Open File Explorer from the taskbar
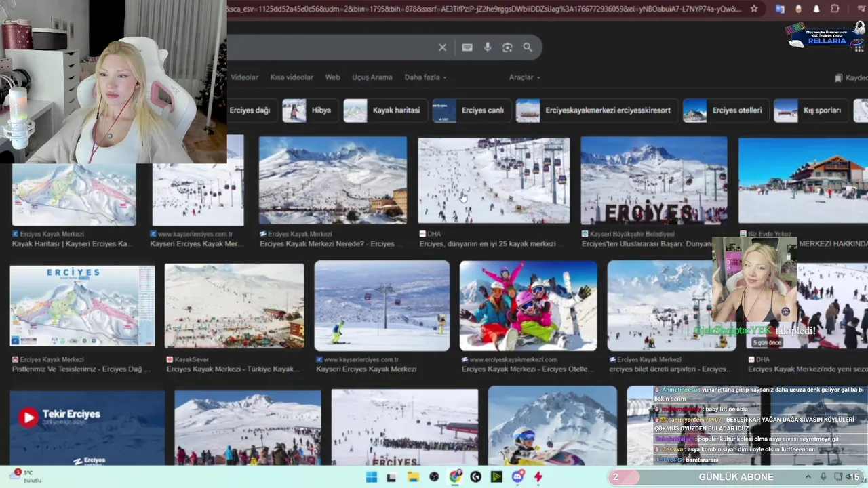 pyautogui.click(x=413, y=477)
